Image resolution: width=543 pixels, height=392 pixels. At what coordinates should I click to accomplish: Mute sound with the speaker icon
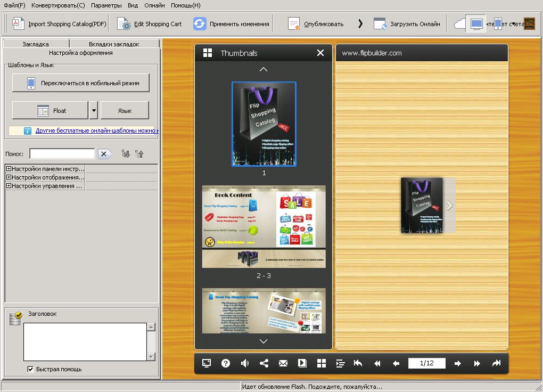[245, 363]
